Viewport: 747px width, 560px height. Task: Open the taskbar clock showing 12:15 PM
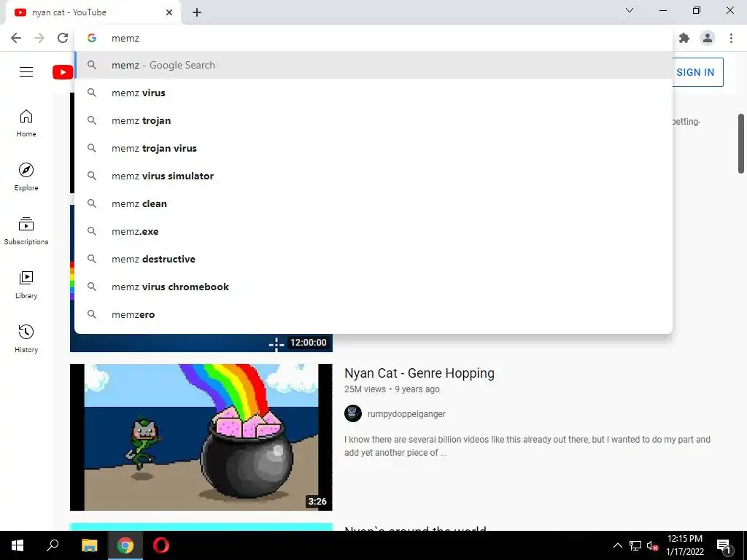coord(684,545)
